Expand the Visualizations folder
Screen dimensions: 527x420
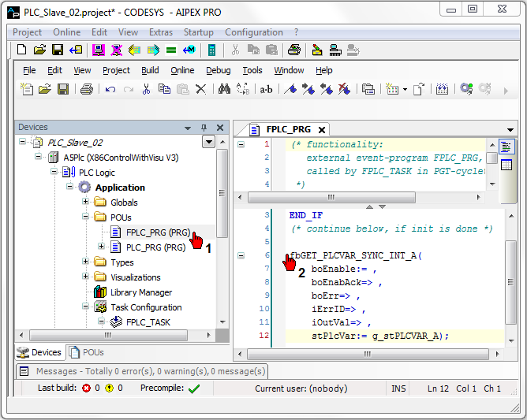(85, 276)
